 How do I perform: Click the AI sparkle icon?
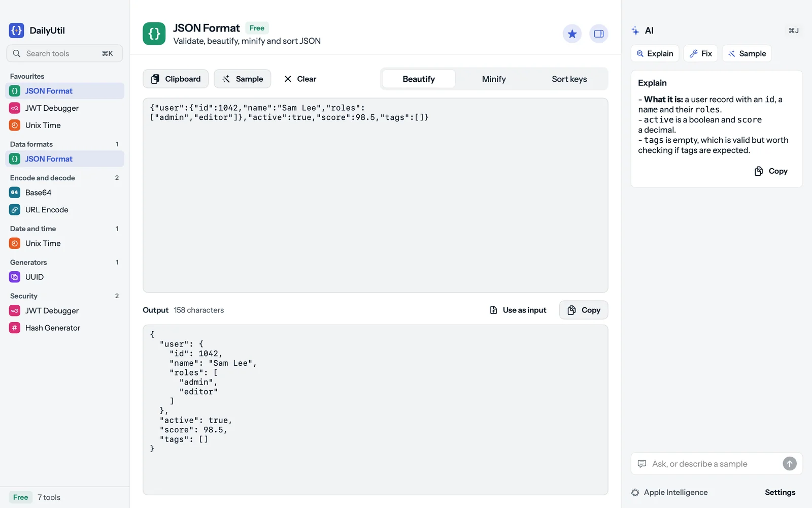pos(635,30)
